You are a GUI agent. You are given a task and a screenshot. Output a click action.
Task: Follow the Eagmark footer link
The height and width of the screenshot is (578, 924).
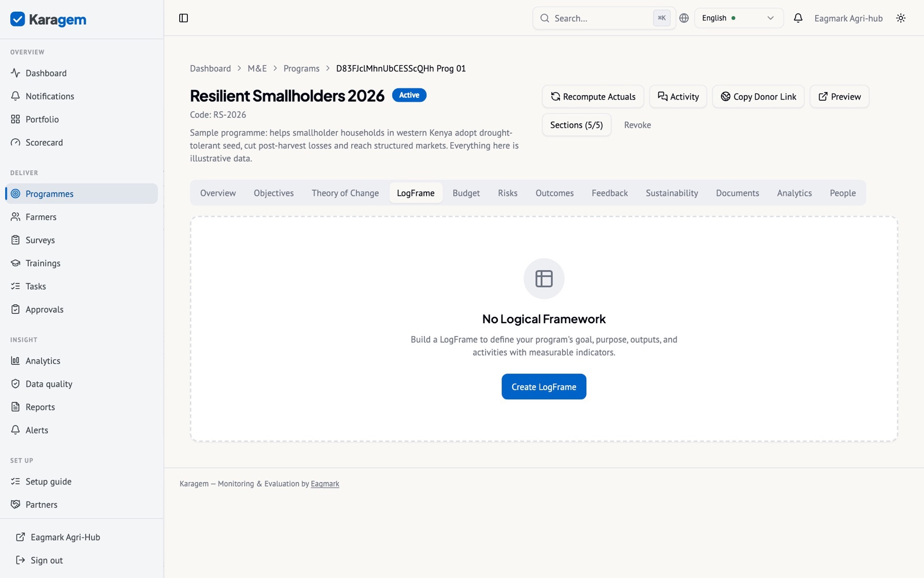tap(325, 483)
